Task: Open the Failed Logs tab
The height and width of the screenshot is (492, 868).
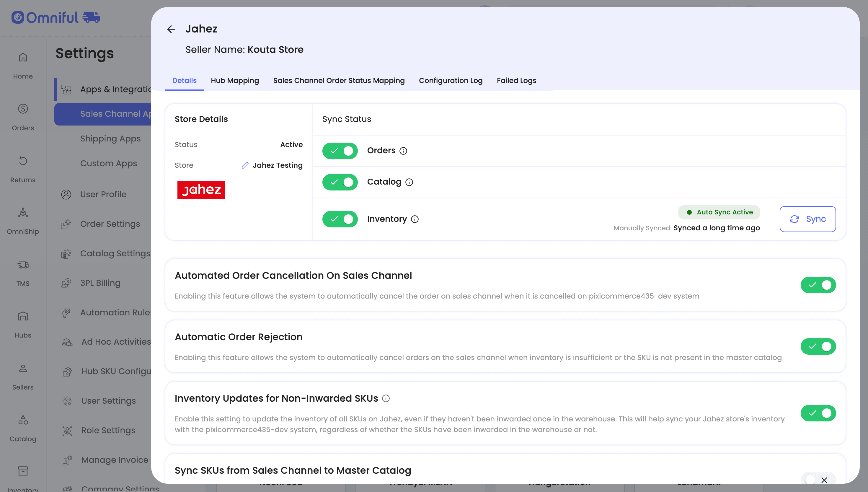Action: click(516, 80)
